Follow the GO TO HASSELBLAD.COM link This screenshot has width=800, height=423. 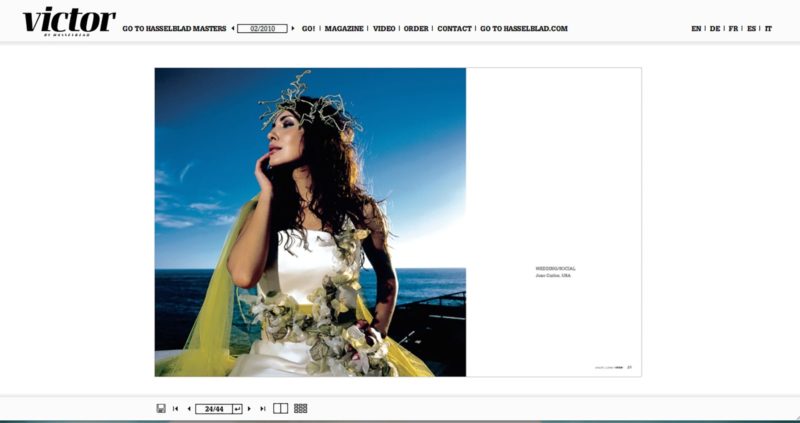(523, 29)
